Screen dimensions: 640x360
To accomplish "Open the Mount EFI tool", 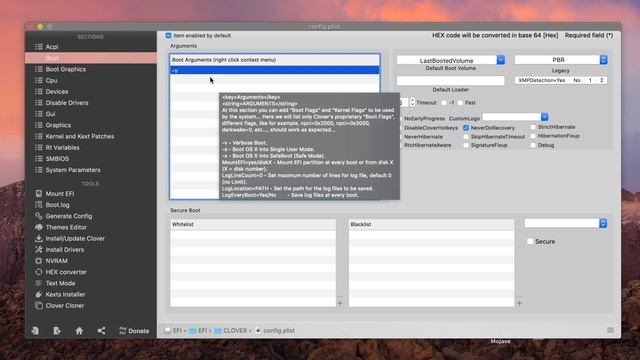I will pos(55,193).
